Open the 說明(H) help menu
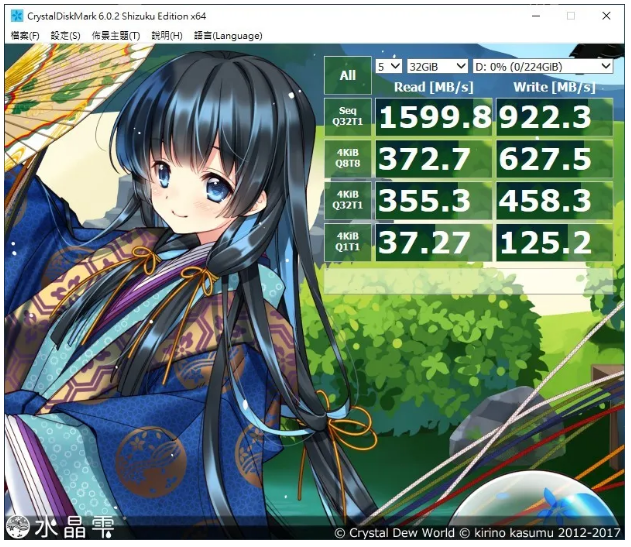This screenshot has width=631, height=547. pos(166,36)
